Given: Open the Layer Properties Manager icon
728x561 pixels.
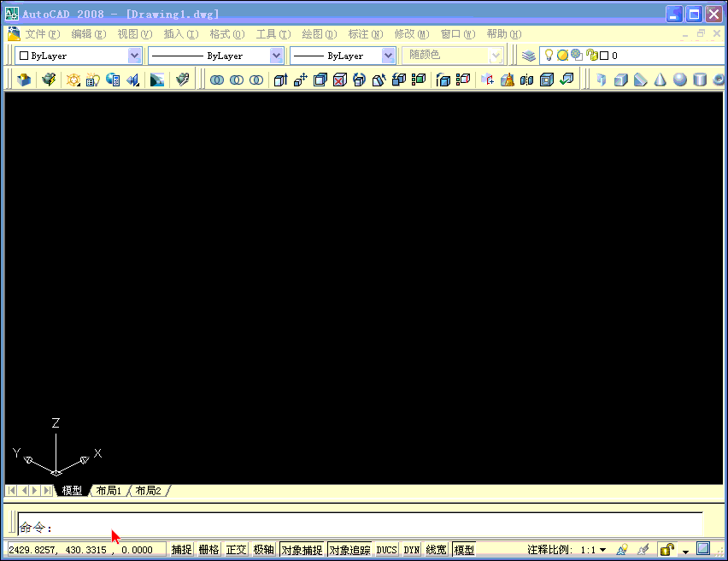Looking at the screenshot, I should (528, 55).
